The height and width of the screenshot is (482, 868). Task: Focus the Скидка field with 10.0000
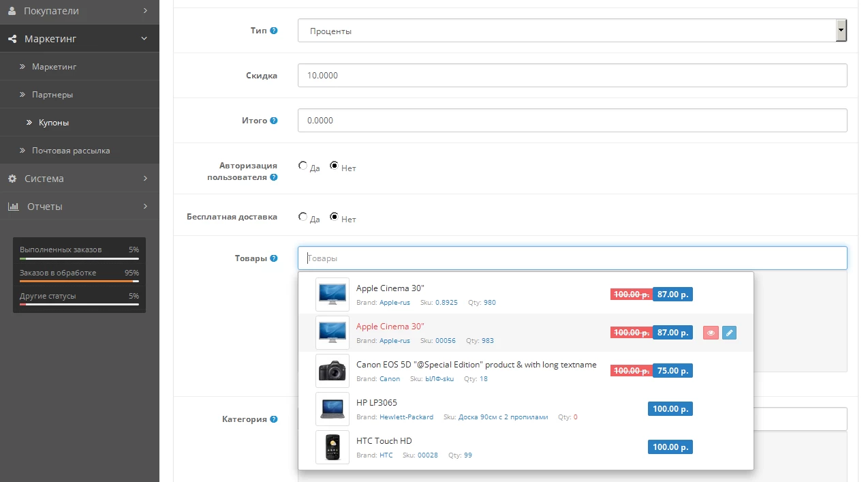click(x=572, y=76)
